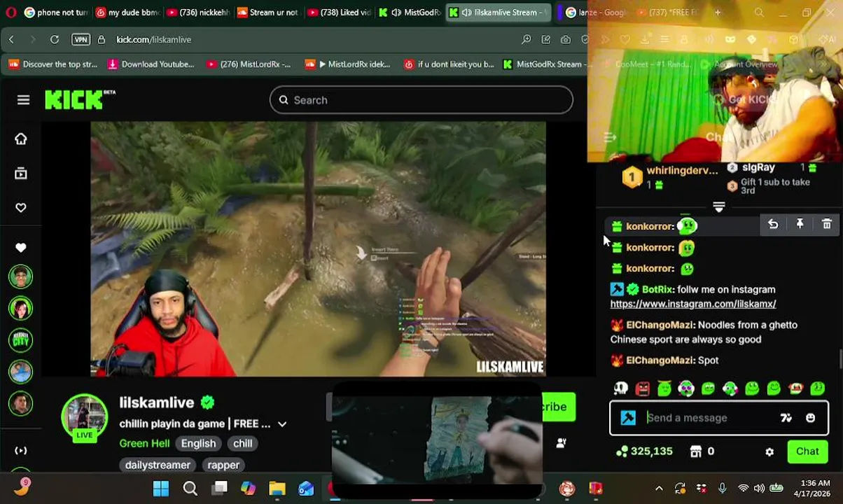Open the live broadcast icon in sidebar

[x=21, y=450]
